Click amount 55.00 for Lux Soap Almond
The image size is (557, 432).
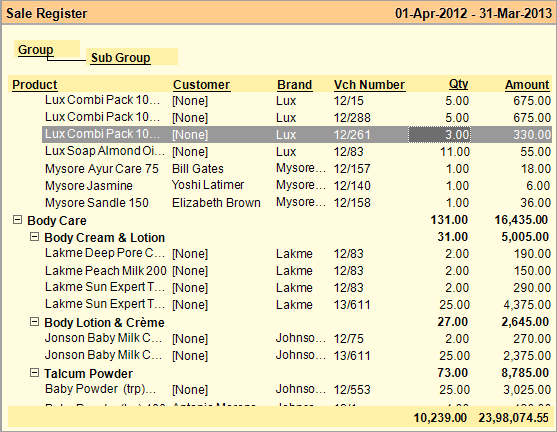click(x=535, y=152)
